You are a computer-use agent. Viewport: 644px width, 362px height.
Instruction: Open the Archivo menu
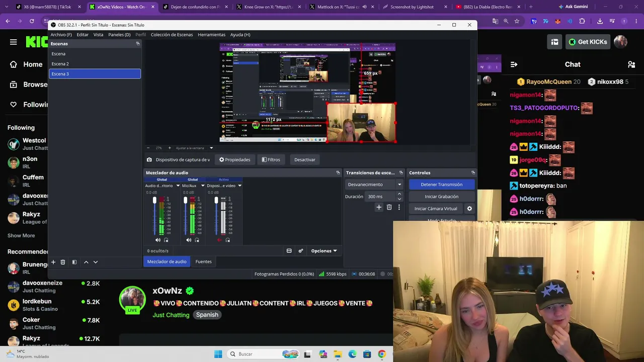(61, 35)
